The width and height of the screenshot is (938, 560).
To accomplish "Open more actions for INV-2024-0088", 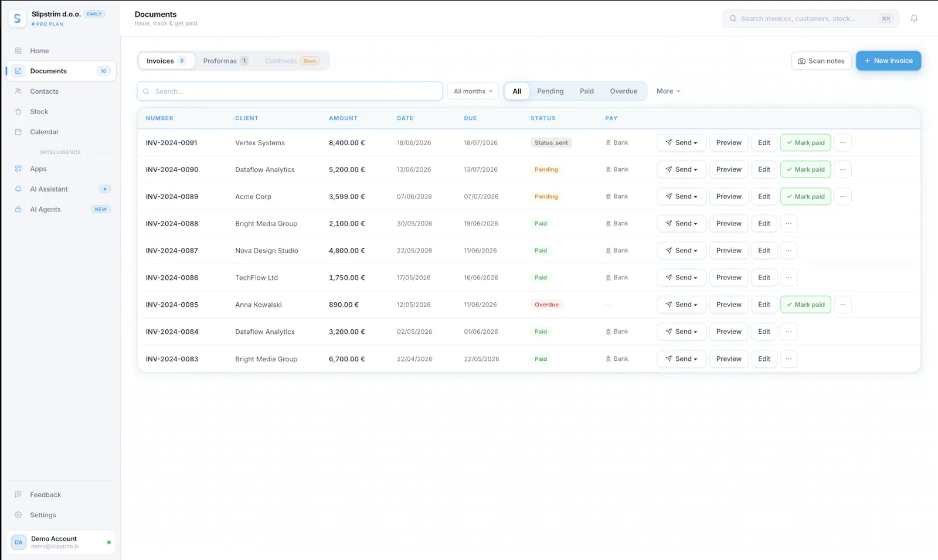I will pos(789,223).
